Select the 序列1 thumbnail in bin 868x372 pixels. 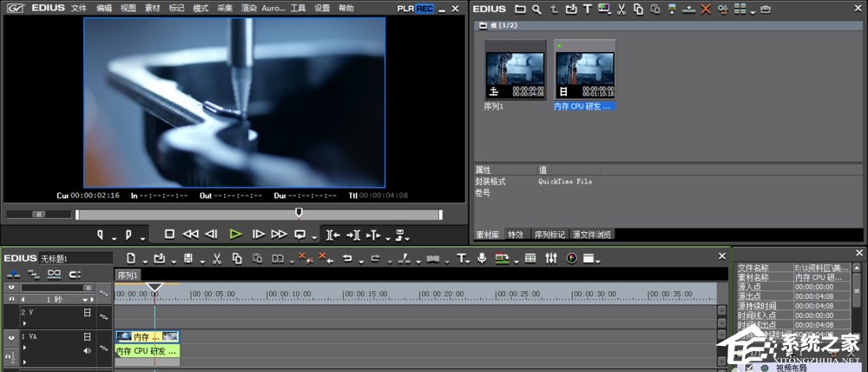(516, 74)
